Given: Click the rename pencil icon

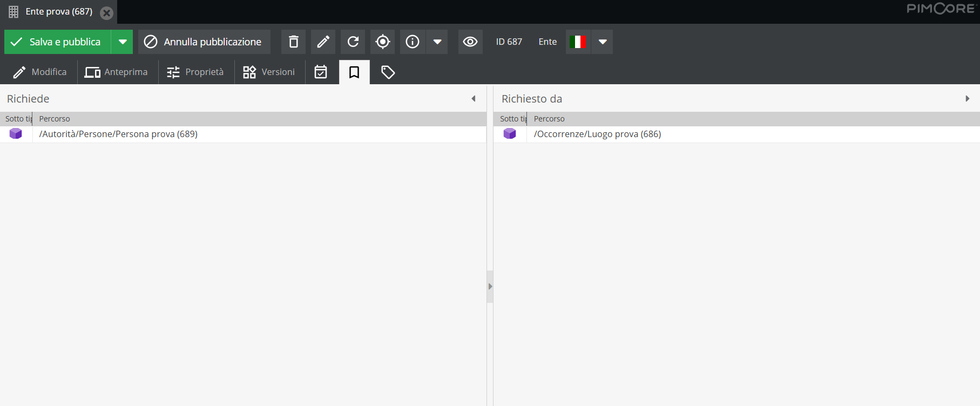Looking at the screenshot, I should tap(323, 42).
